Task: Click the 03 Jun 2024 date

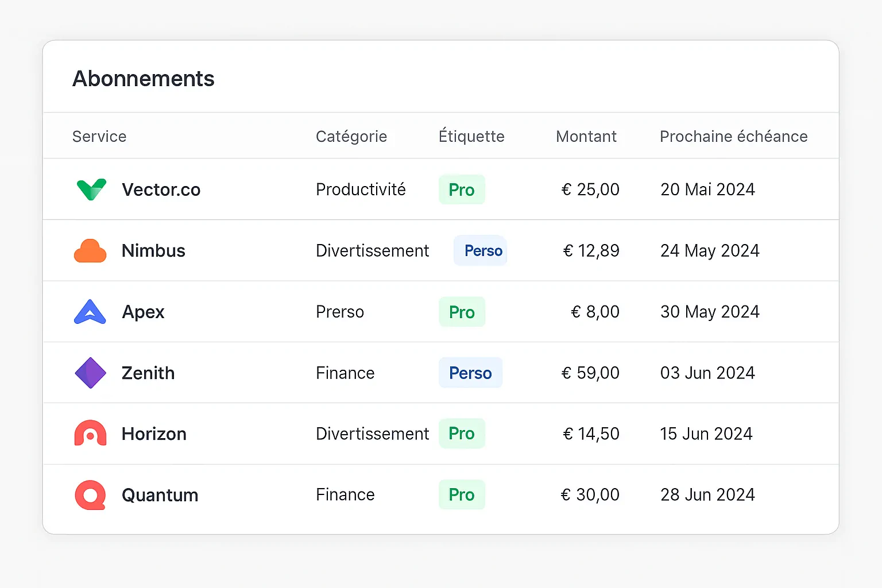Action: 707,373
